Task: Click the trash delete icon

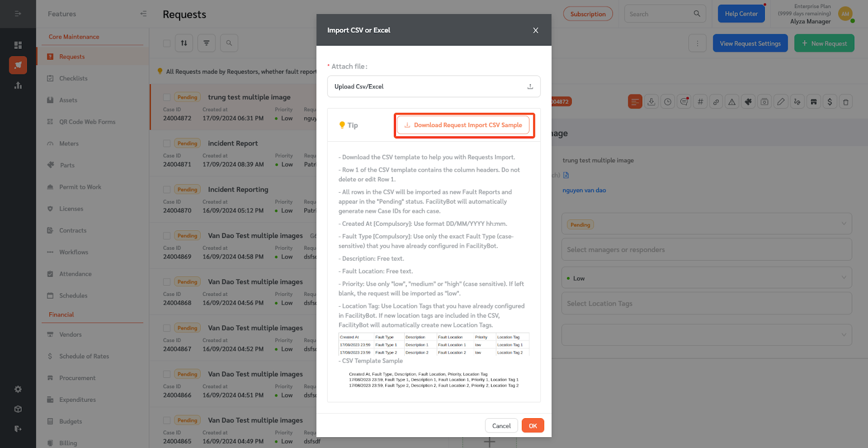Action: point(846,102)
